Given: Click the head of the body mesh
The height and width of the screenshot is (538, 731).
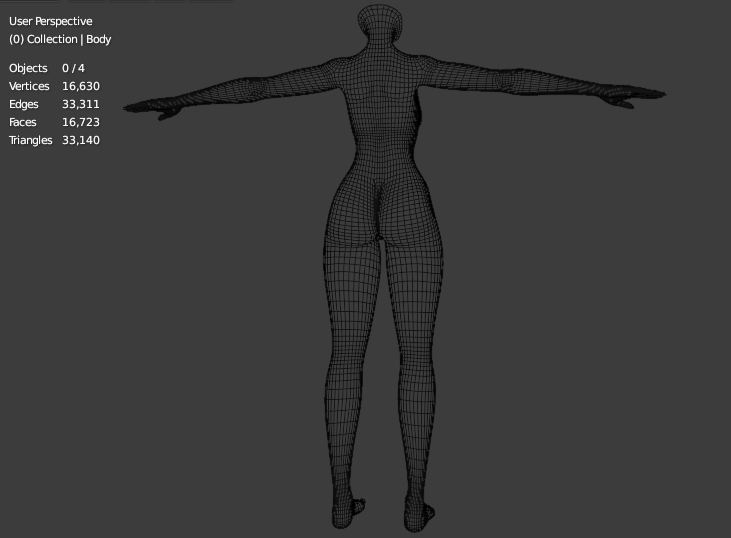Looking at the screenshot, I should click(x=384, y=25).
